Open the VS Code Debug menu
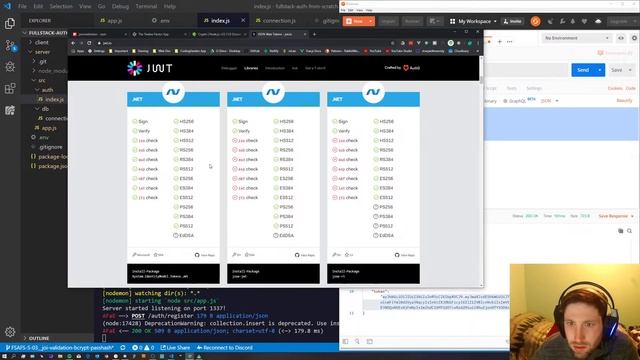This screenshot has width=640, height=360. [x=120, y=7]
